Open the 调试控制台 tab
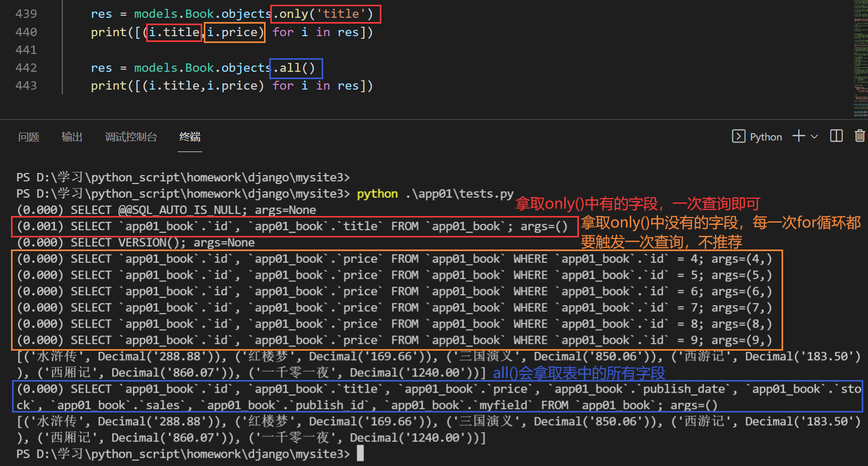 click(x=131, y=137)
